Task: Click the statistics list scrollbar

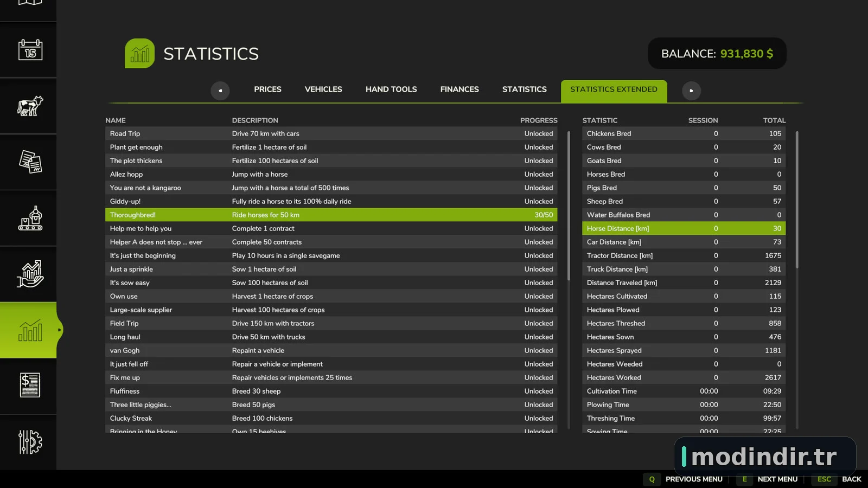Action: (797, 200)
